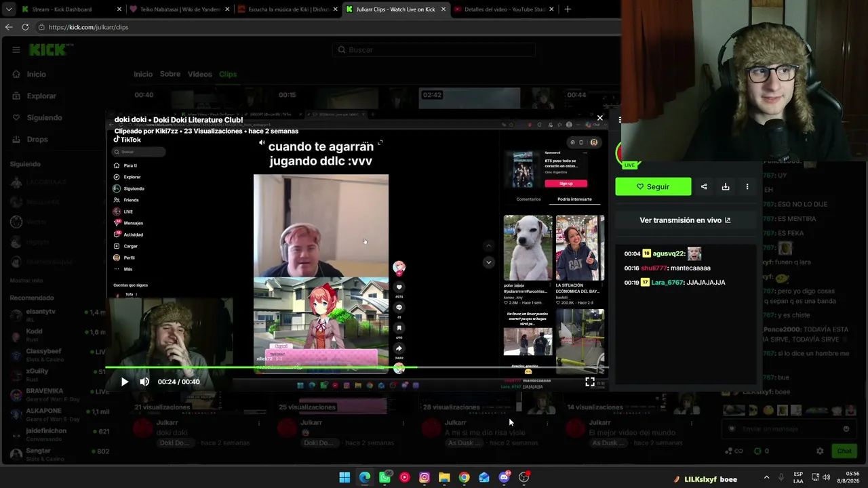Screen dimensions: 868x488
Task: Open Instagram from the taskbar
Action: point(425,477)
